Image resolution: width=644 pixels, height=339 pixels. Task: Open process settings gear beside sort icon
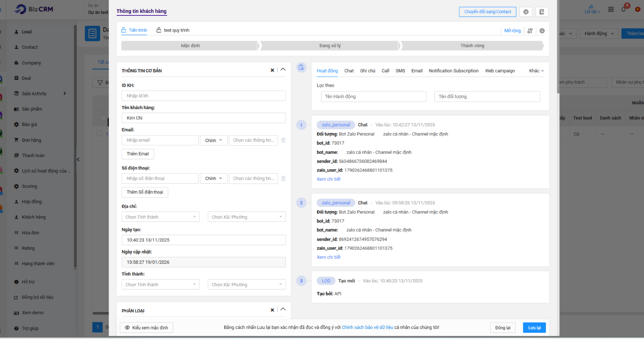(542, 31)
